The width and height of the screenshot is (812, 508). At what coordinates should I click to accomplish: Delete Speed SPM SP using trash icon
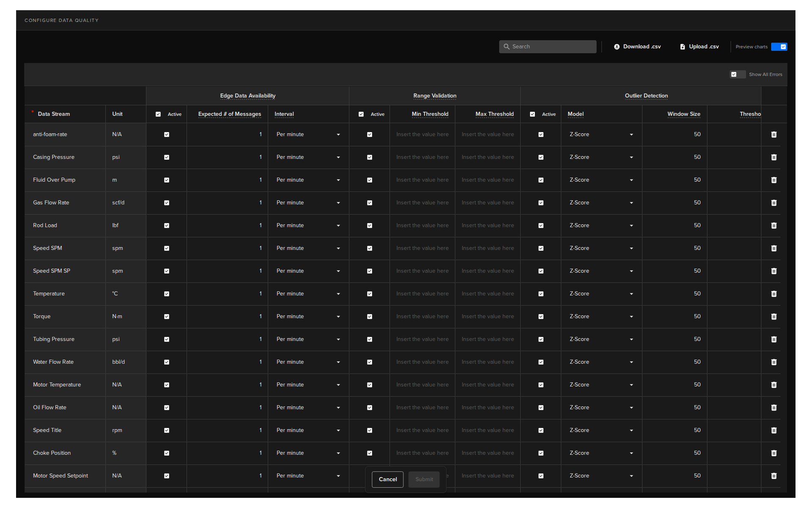(774, 271)
